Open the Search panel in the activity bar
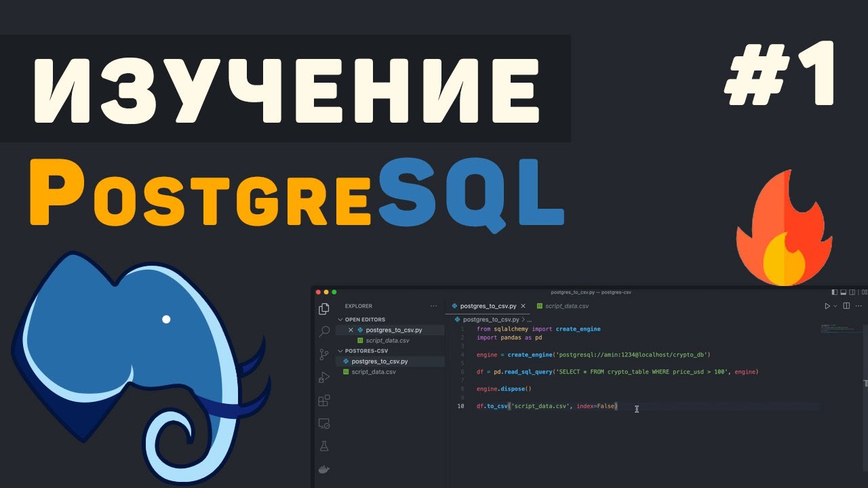This screenshot has height=488, width=868. coord(324,331)
